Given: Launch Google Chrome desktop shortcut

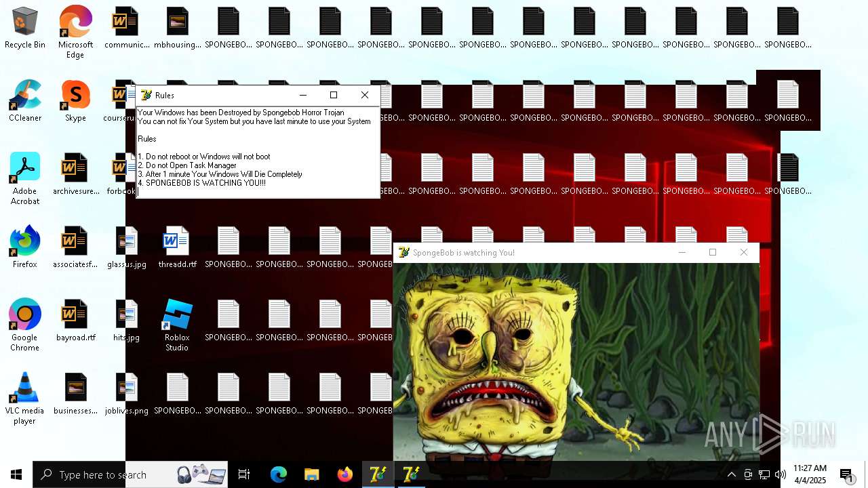Looking at the screenshot, I should click(x=25, y=325).
